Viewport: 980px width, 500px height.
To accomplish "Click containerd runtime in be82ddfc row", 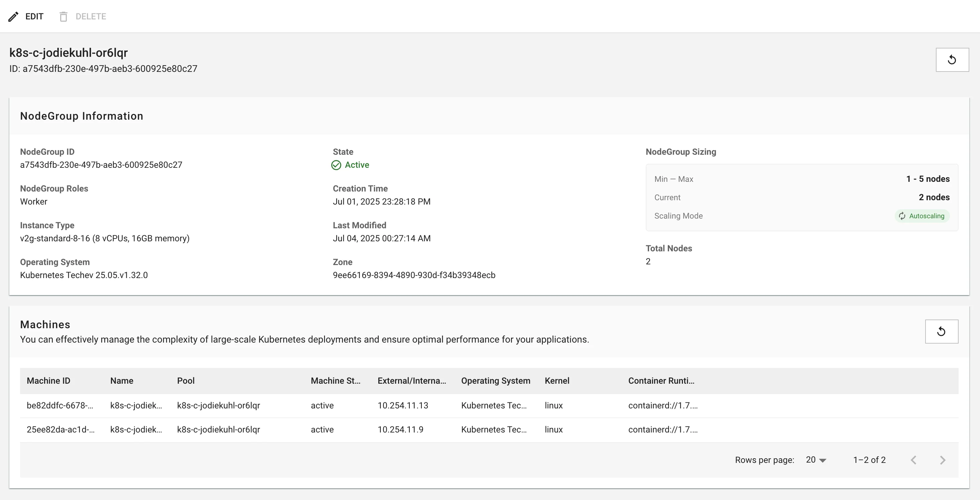I will (663, 406).
